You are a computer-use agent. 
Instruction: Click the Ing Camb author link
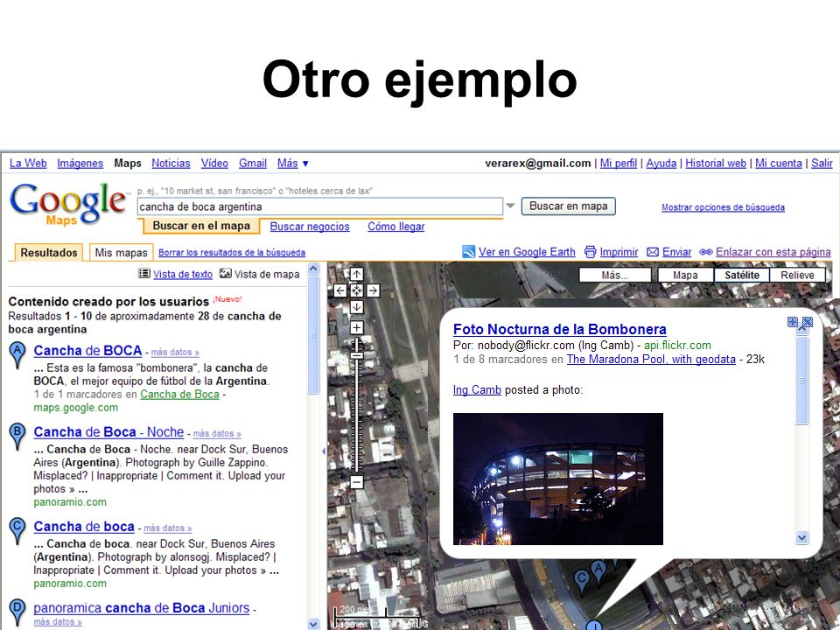click(x=477, y=390)
